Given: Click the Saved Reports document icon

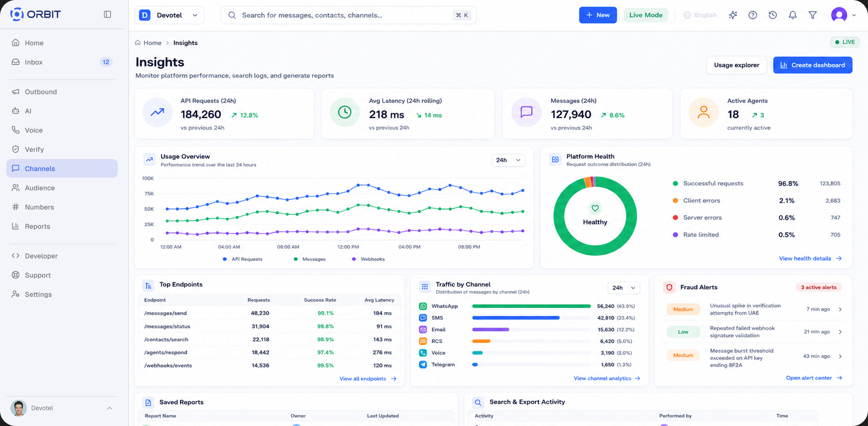Looking at the screenshot, I should click(x=148, y=403).
